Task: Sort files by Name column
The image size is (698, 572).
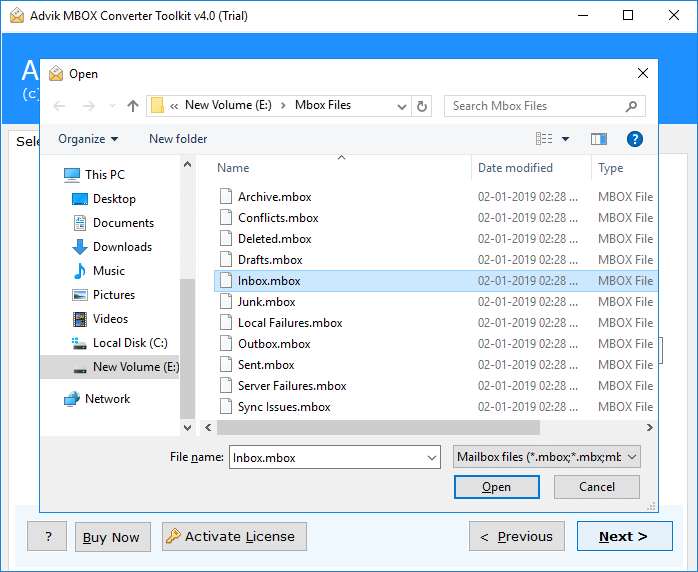Action: 233,168
